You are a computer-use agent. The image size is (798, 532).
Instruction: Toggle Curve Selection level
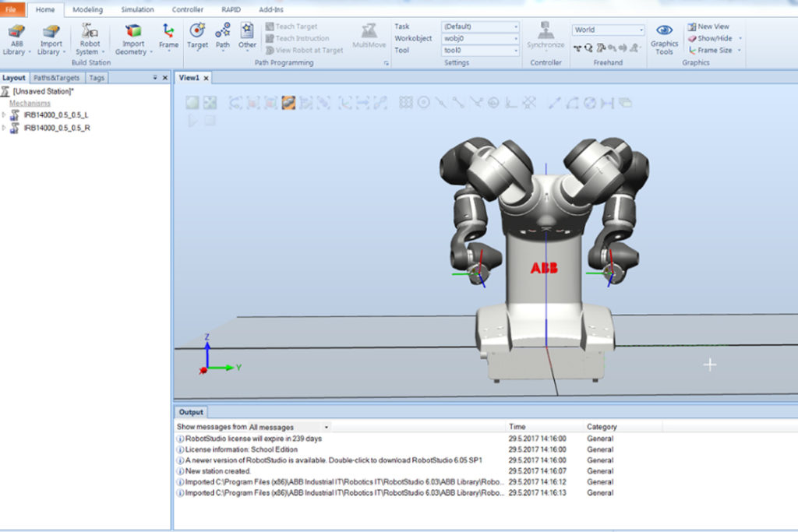click(x=235, y=103)
